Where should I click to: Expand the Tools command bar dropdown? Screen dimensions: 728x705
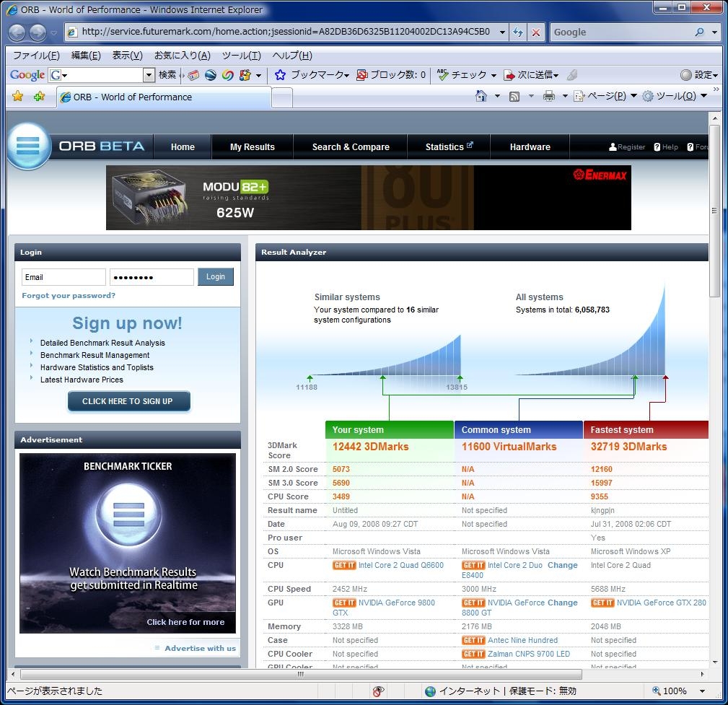704,96
